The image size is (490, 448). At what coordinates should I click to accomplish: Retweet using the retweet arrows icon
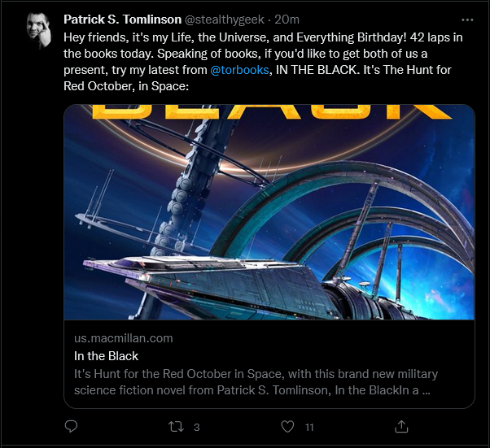pyautogui.click(x=176, y=427)
